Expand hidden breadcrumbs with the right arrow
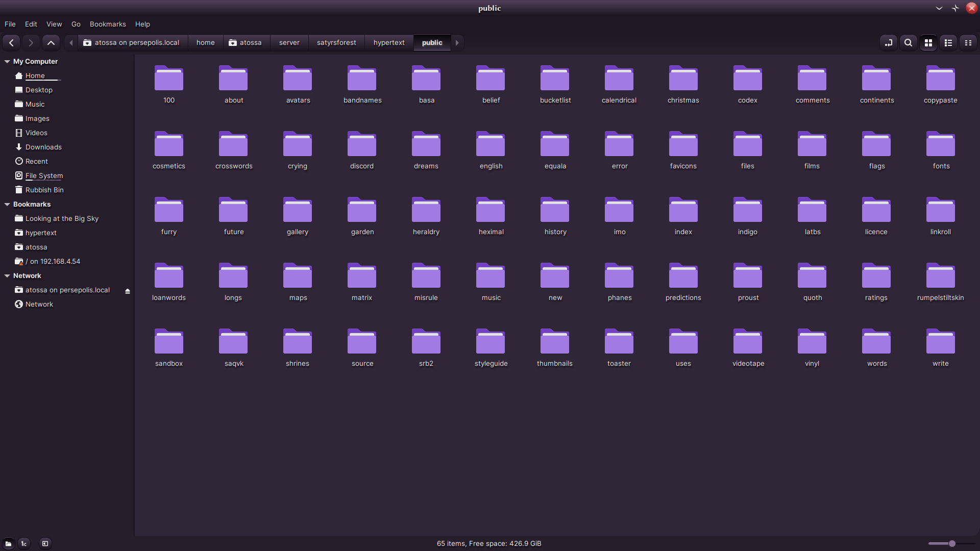The height and width of the screenshot is (551, 980). 457,42
